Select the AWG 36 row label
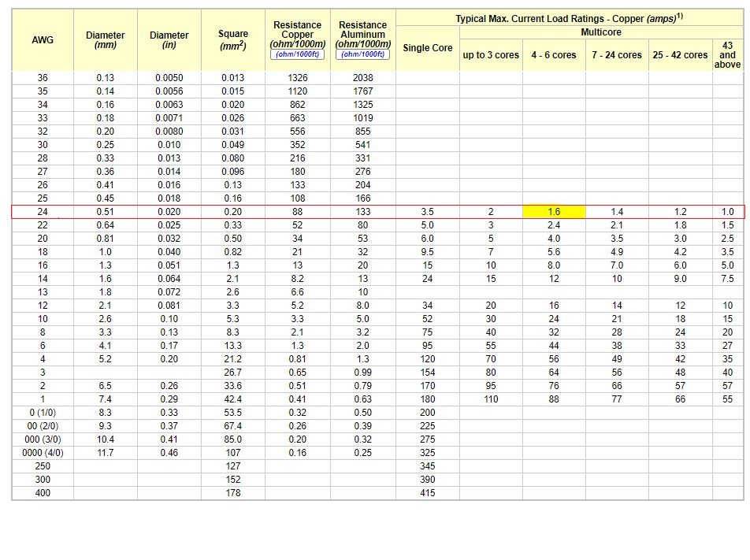Image resolution: width=750 pixels, height=560 pixels. 43,78
